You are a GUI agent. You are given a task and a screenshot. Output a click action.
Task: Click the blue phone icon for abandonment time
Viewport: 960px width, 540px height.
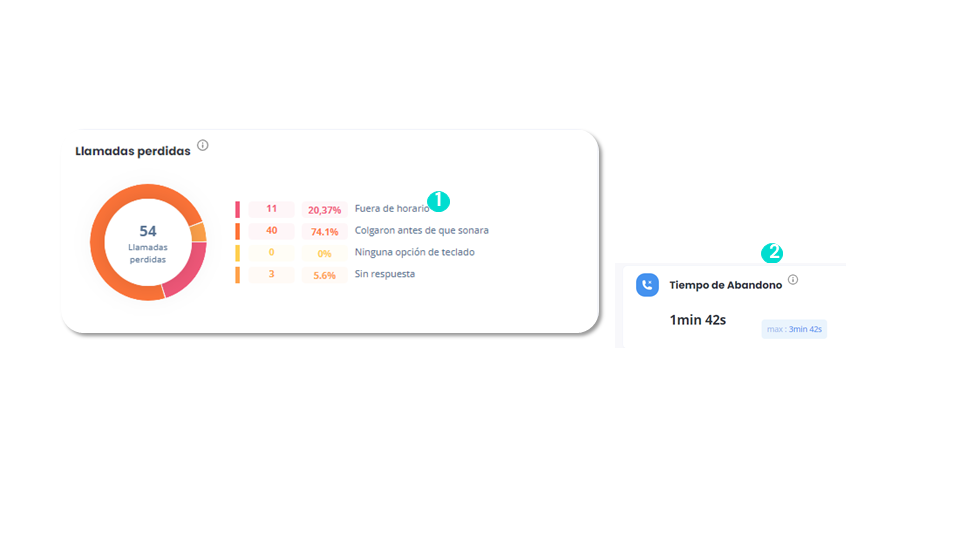pyautogui.click(x=647, y=285)
